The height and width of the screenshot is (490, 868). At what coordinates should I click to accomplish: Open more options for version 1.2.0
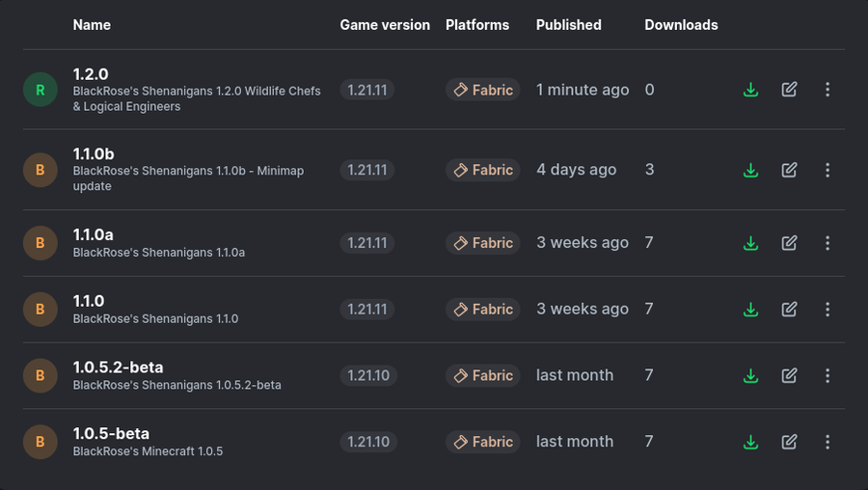pos(827,90)
